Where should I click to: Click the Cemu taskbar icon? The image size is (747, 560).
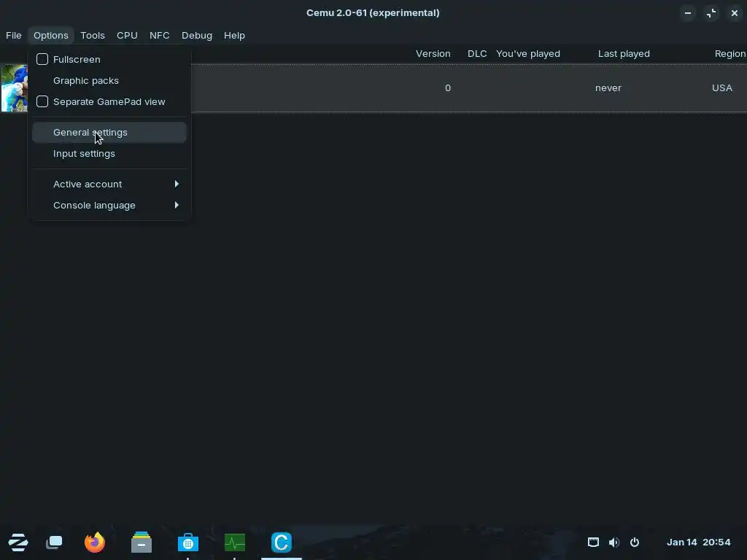(x=282, y=542)
